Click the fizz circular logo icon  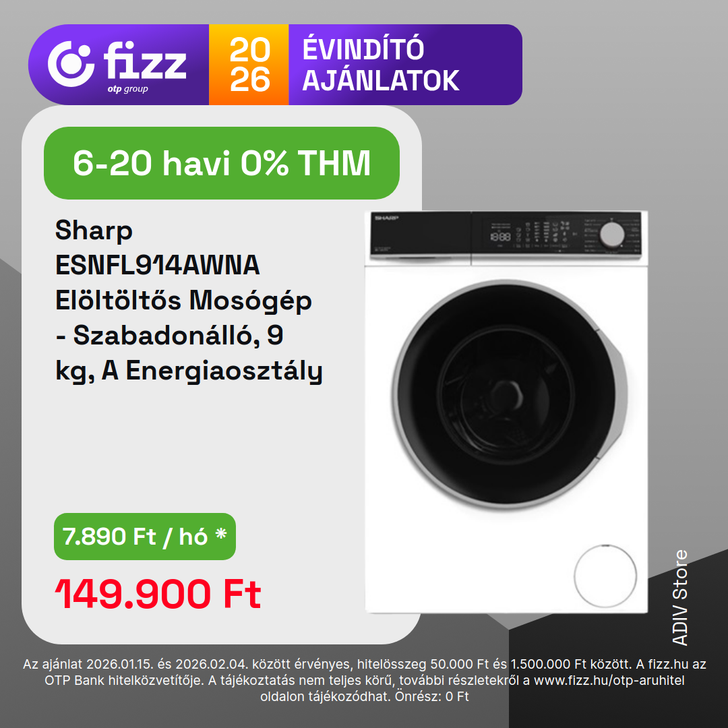pyautogui.click(x=71, y=63)
